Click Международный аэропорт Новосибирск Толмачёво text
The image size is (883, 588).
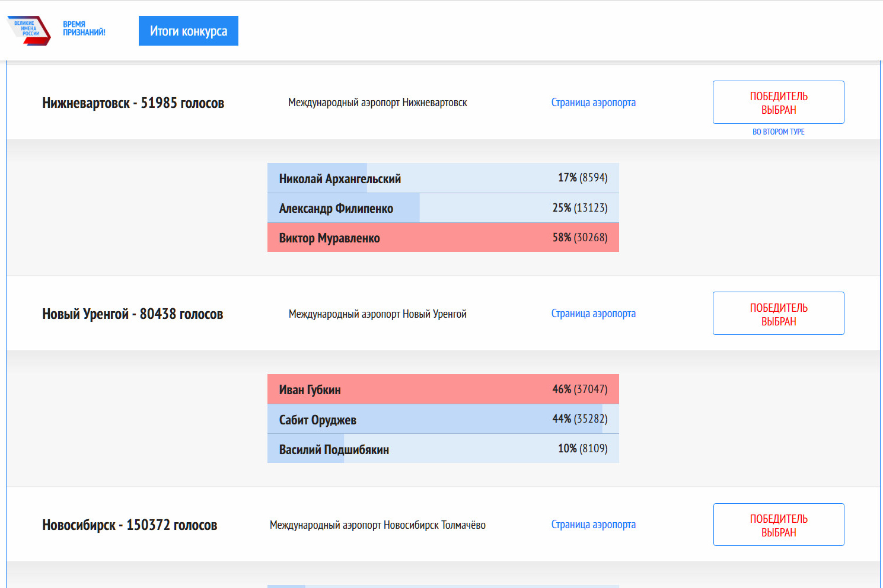click(377, 525)
